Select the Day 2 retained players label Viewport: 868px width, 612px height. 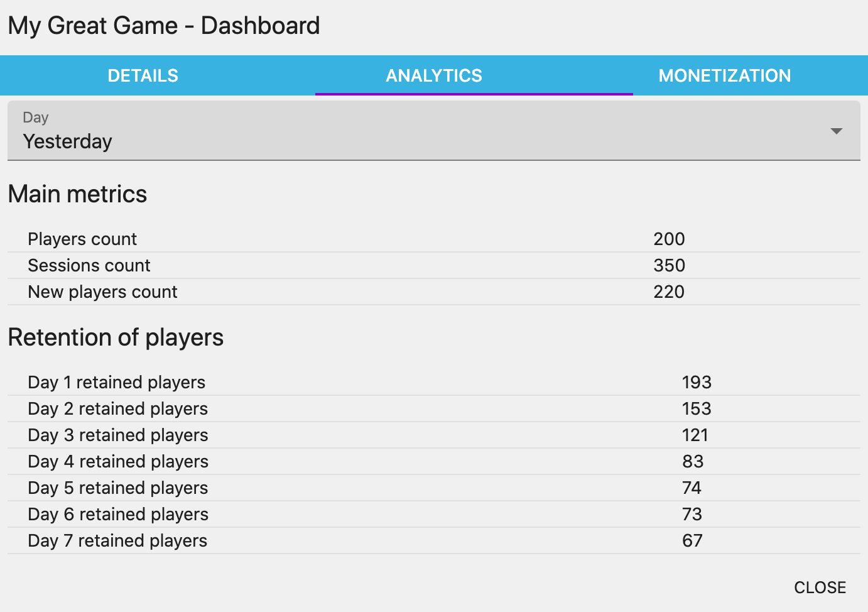point(117,409)
